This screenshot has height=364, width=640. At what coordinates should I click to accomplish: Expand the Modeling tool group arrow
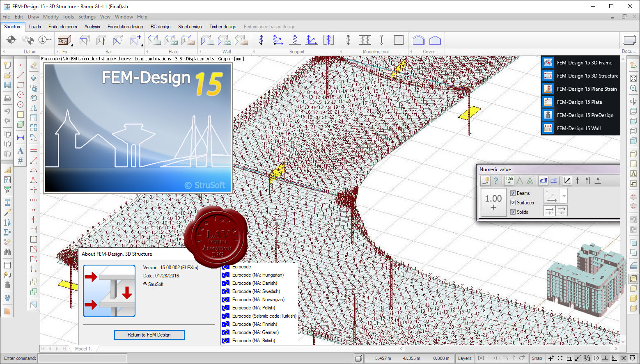[341, 52]
